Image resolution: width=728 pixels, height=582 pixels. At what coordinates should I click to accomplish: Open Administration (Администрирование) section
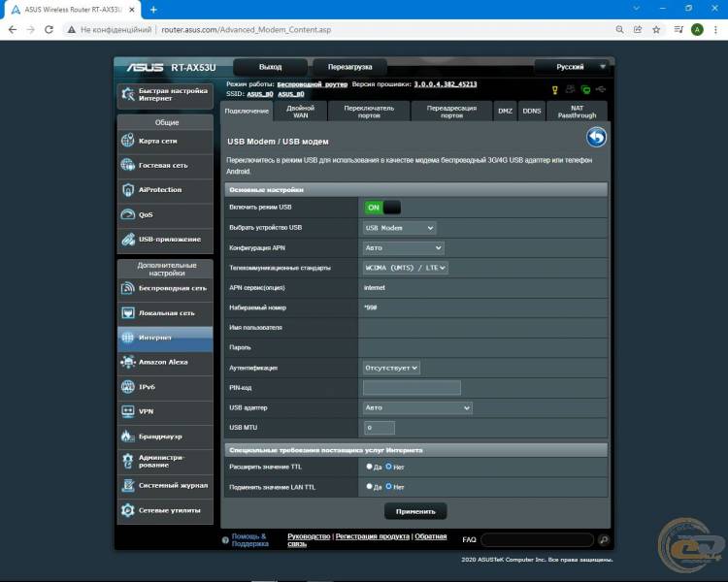165,461
